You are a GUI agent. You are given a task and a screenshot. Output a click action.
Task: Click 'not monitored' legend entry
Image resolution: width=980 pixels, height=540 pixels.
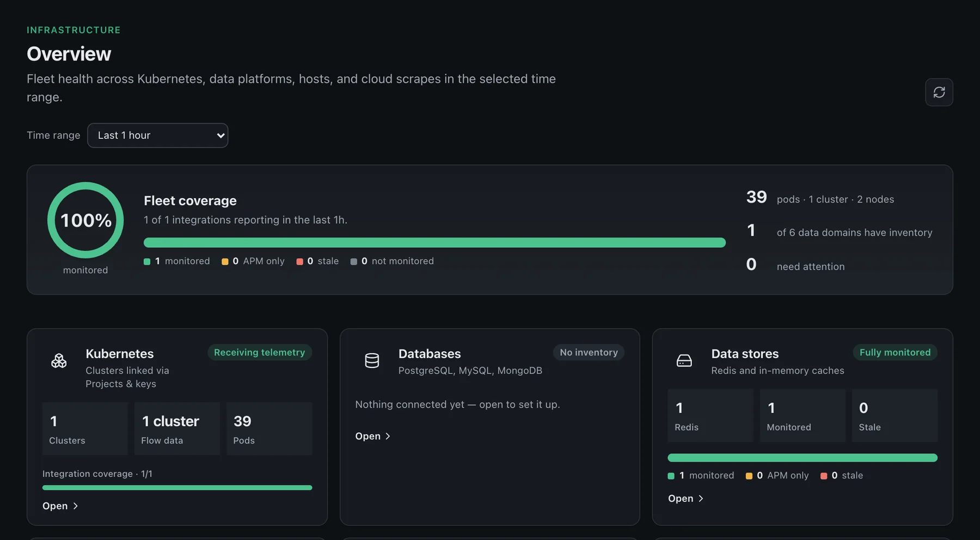[x=392, y=261]
